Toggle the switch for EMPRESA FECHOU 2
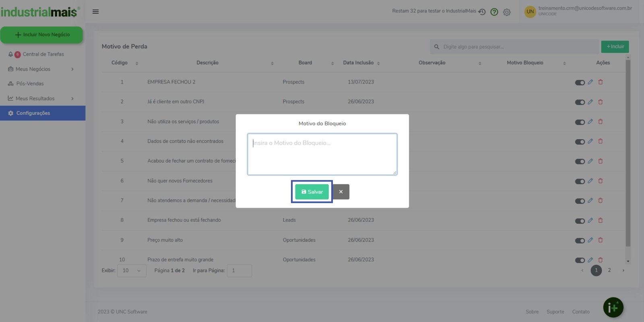Screen dimensions: 644x322 [580, 83]
